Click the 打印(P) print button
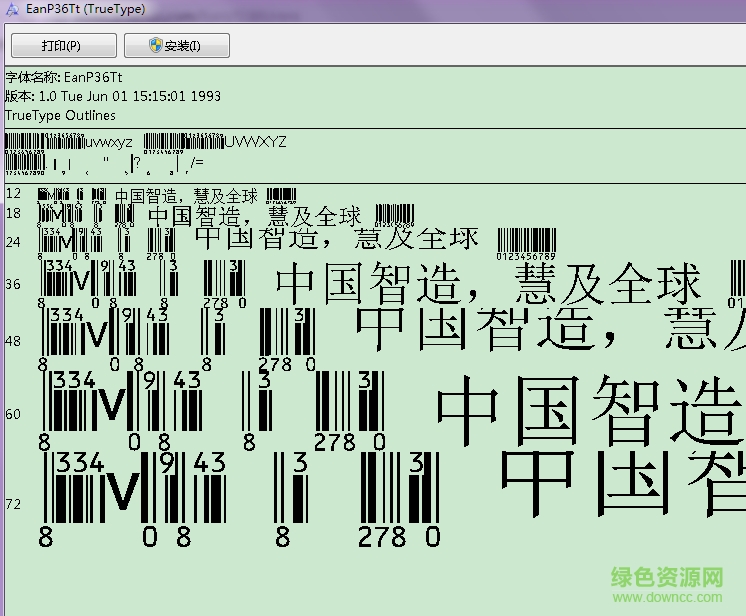This screenshot has height=616, width=746. point(64,46)
